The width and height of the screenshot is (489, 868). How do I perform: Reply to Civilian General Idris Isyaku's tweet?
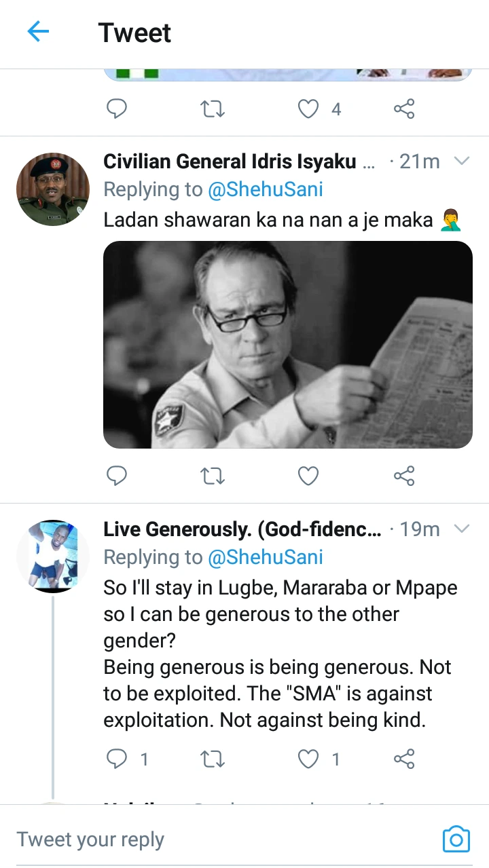pos(117,476)
